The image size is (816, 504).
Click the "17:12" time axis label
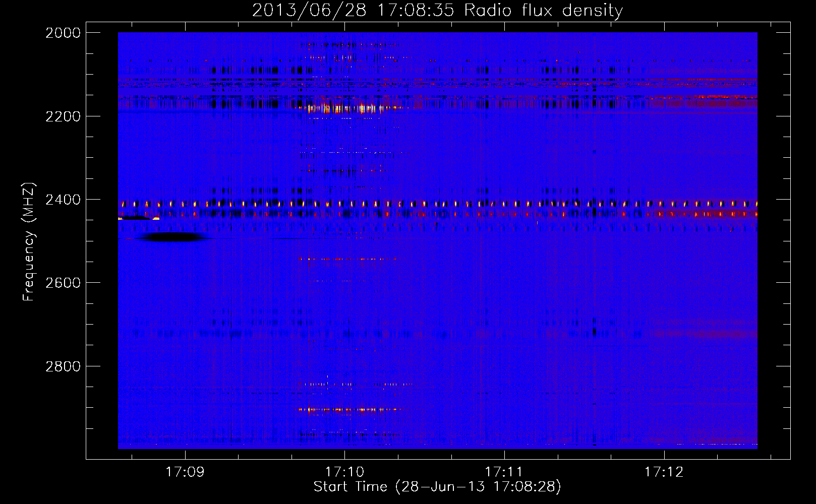664,472
